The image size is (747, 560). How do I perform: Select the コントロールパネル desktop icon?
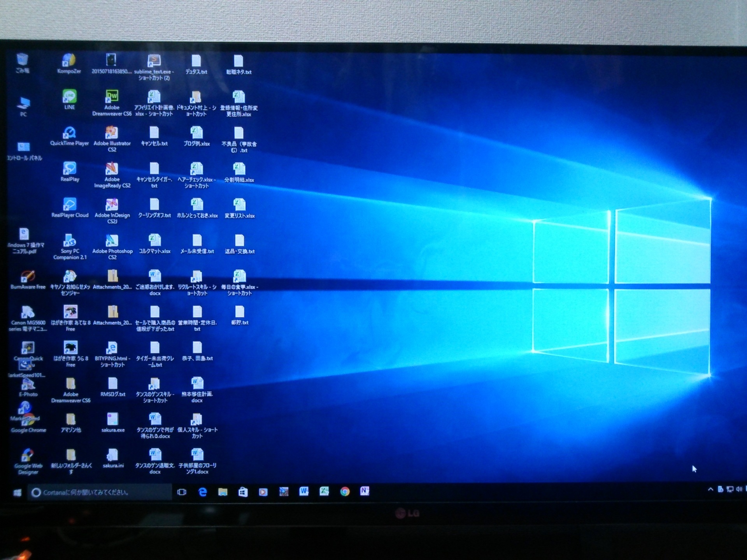pos(24,151)
